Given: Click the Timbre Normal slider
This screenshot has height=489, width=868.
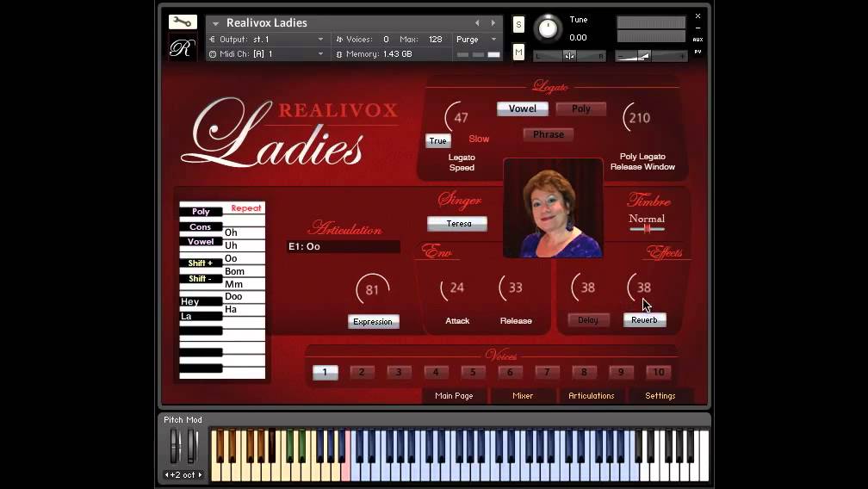Looking at the screenshot, I should point(647,228).
